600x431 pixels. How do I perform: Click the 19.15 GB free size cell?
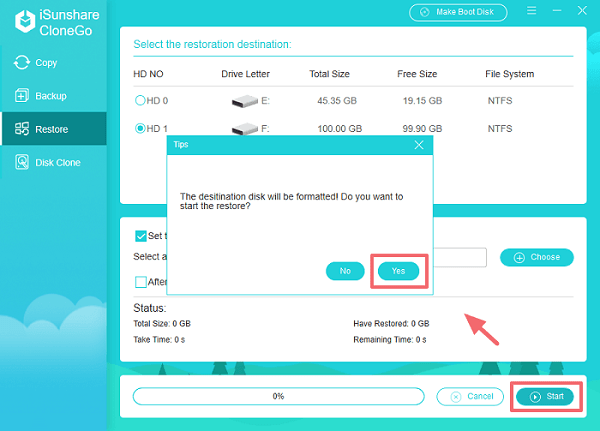[x=422, y=101]
